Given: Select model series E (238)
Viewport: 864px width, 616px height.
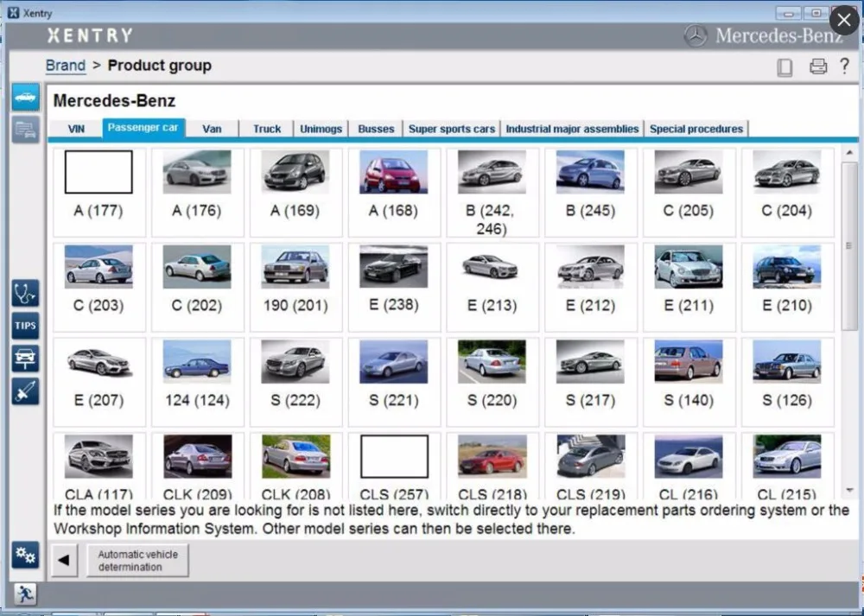Looking at the screenshot, I should tap(394, 287).
